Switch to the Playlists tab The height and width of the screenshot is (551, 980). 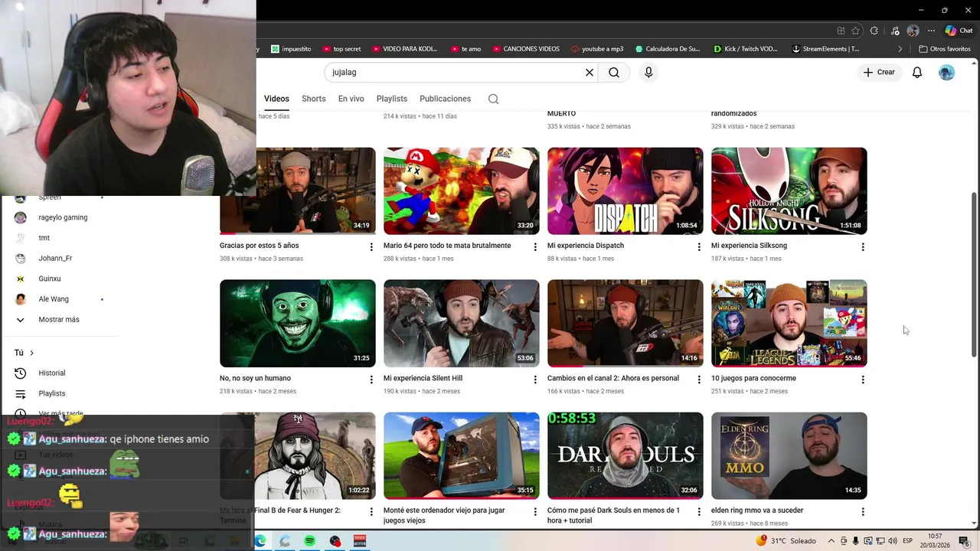[x=392, y=99]
